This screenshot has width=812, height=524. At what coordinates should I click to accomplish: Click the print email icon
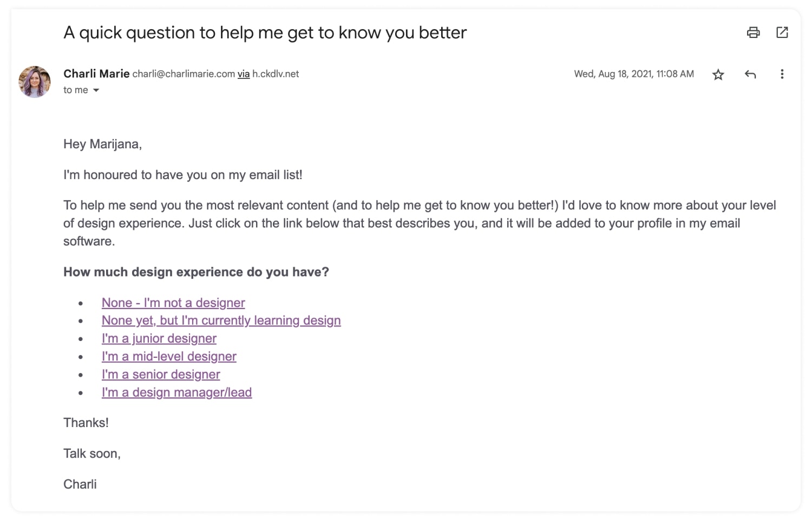[753, 32]
